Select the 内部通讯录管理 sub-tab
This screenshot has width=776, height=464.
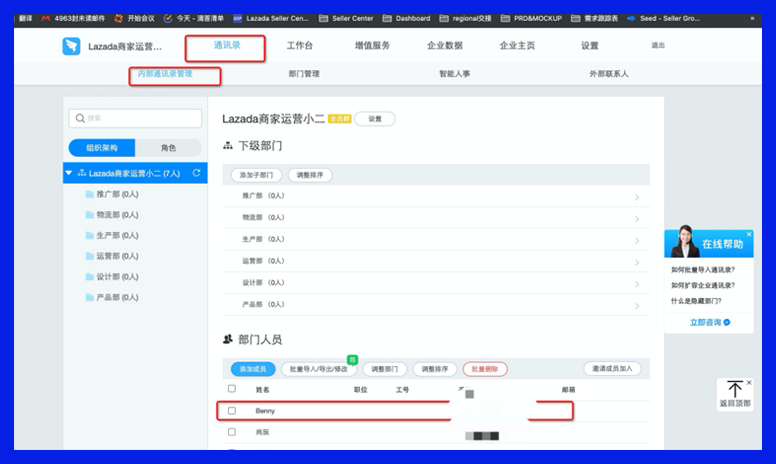(165, 74)
